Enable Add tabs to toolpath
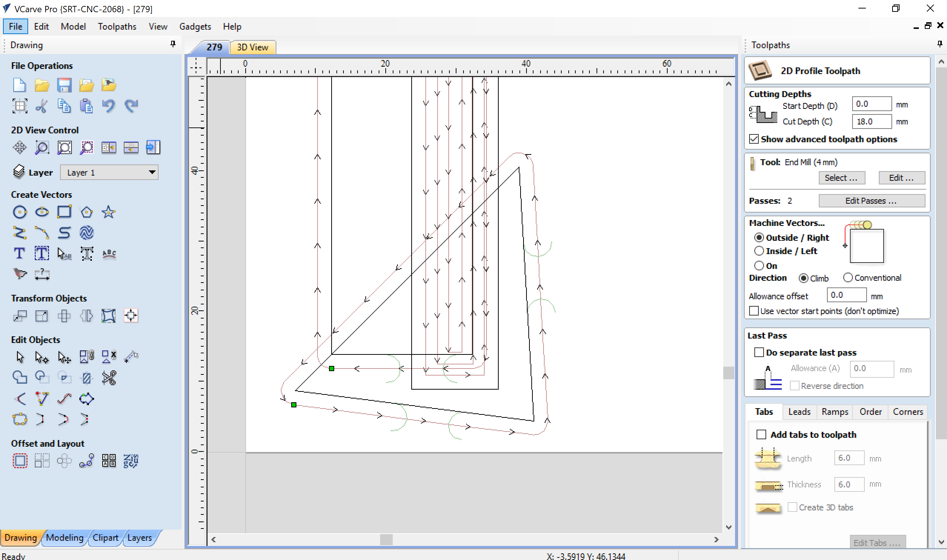The width and height of the screenshot is (947, 560). click(761, 435)
